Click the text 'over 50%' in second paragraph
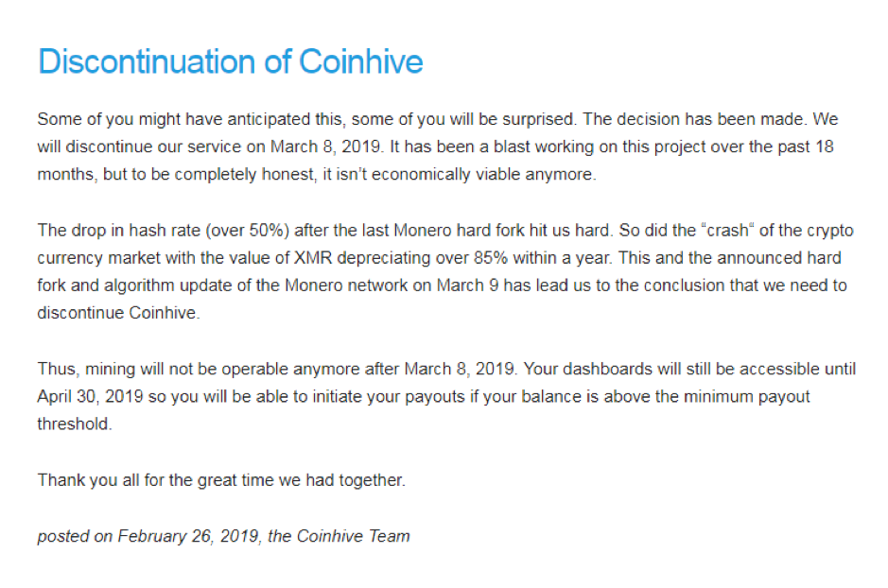This screenshot has width=888, height=588. point(248,231)
